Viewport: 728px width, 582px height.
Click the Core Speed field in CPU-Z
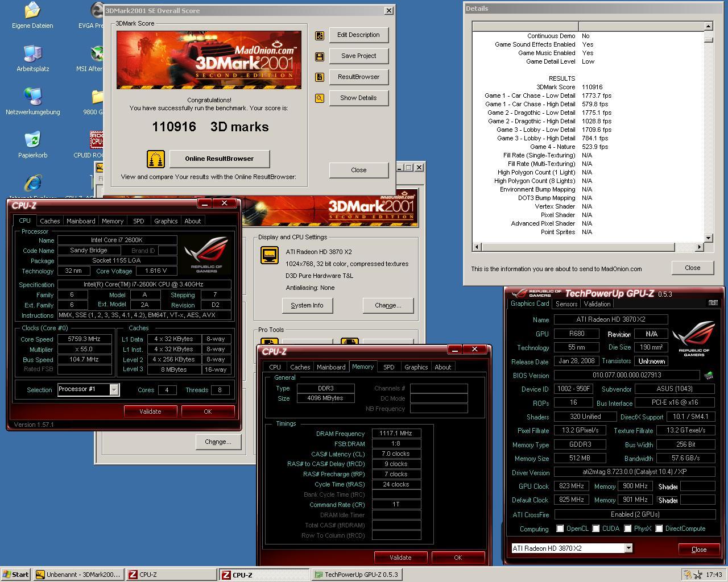(85, 339)
